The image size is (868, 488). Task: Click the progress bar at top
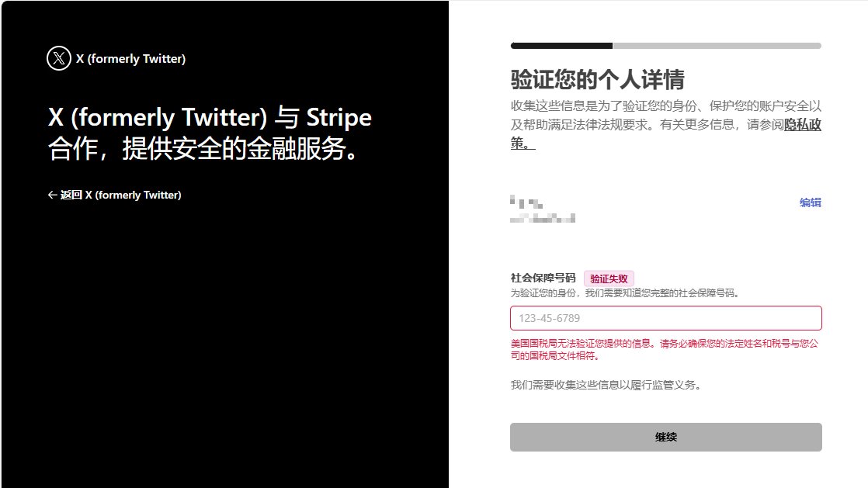[666, 46]
